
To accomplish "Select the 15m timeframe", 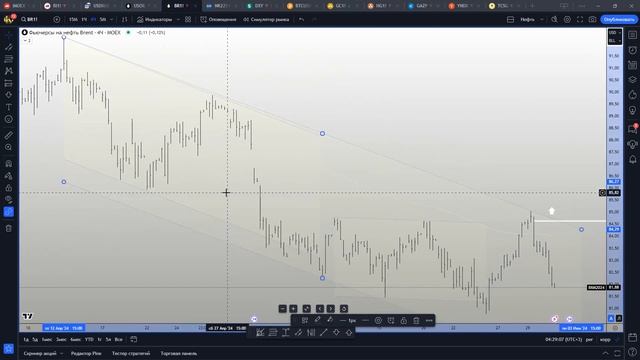I will 73,19.
